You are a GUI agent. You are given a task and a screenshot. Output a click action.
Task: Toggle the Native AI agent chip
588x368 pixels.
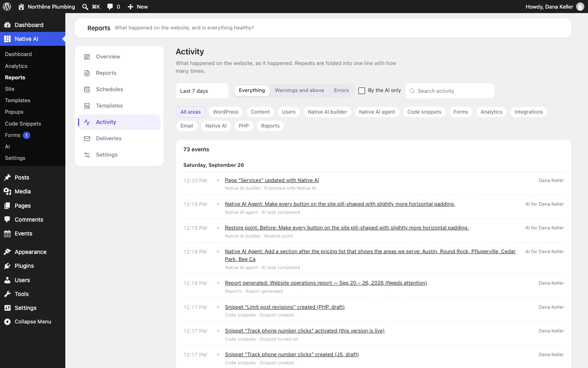pyautogui.click(x=377, y=112)
